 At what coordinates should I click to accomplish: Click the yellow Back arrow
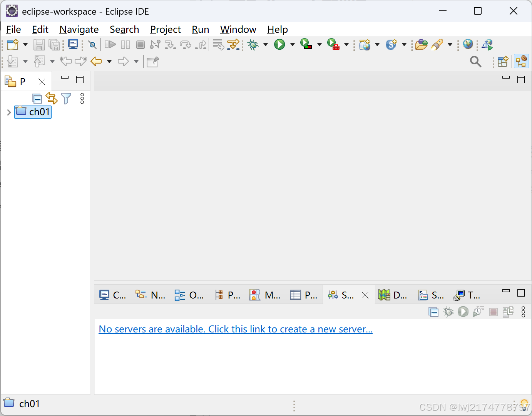click(96, 61)
